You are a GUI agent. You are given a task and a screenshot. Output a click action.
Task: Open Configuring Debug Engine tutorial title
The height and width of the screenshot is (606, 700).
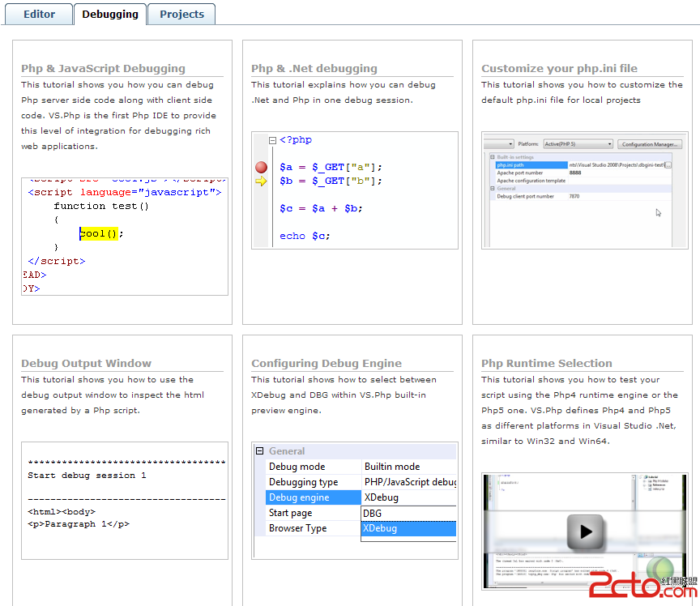click(327, 363)
